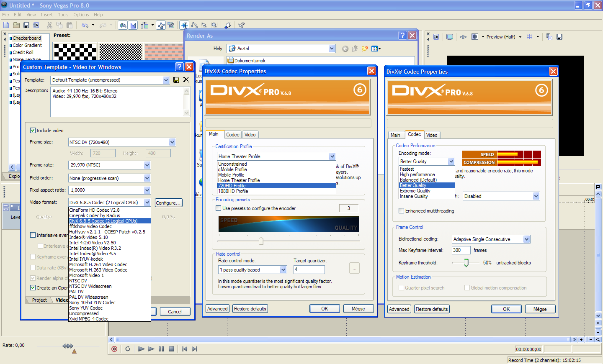Open the Disabled dropdown in Codec Performance
Viewport: 603px width, 364px height.
click(x=536, y=196)
